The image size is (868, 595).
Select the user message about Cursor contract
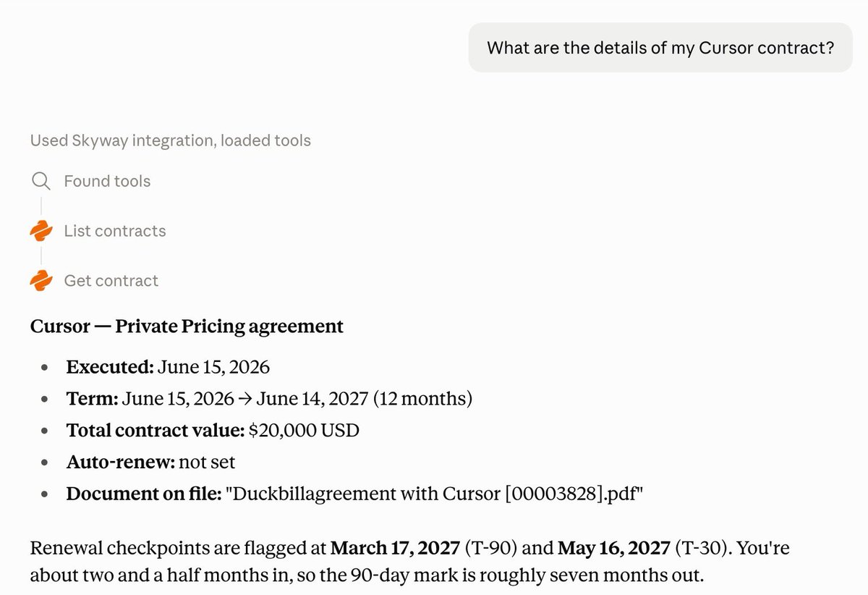click(660, 48)
